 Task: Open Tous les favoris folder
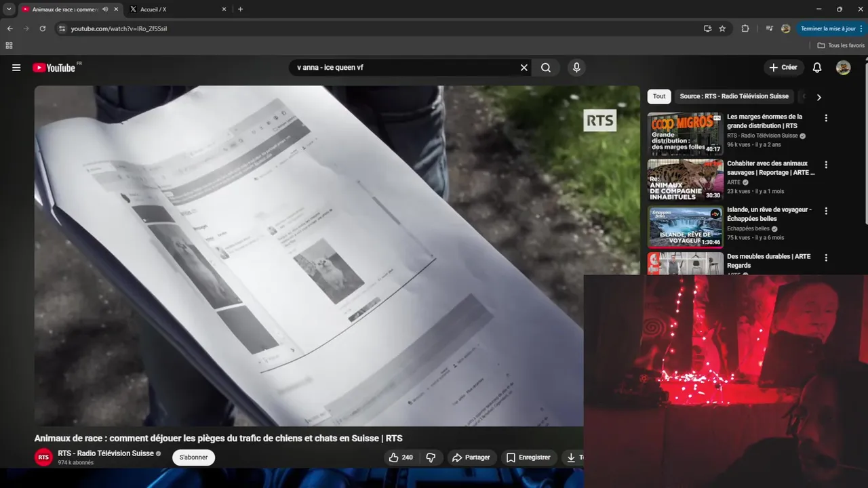(841, 45)
